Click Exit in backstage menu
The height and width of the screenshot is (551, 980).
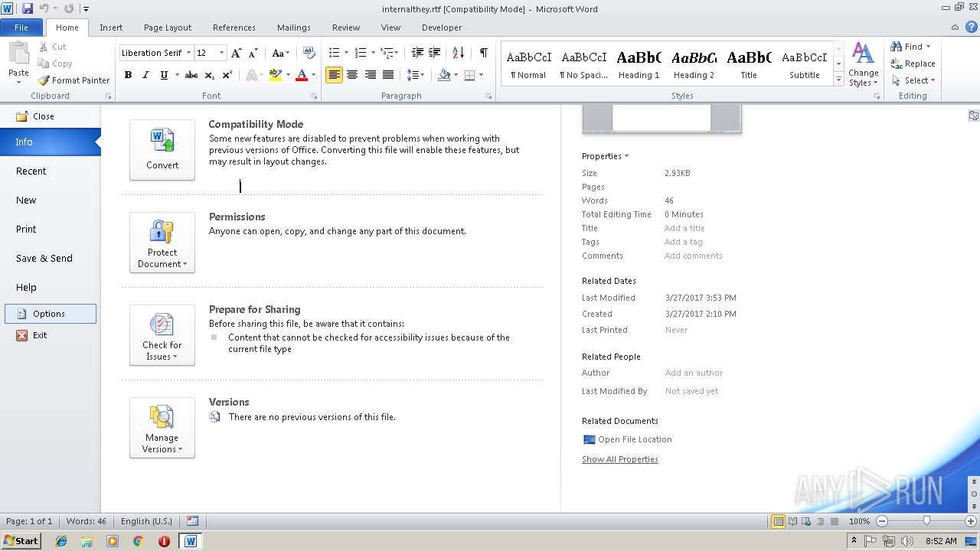(x=51, y=335)
